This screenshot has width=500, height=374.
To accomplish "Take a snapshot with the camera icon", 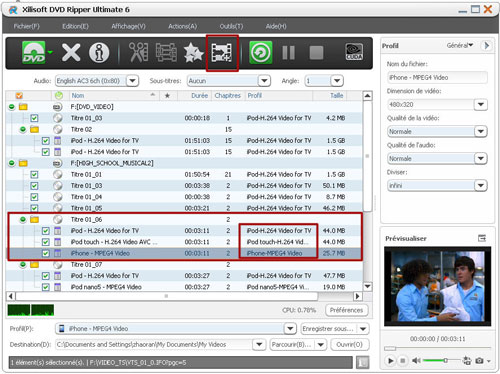I will click(x=479, y=360).
